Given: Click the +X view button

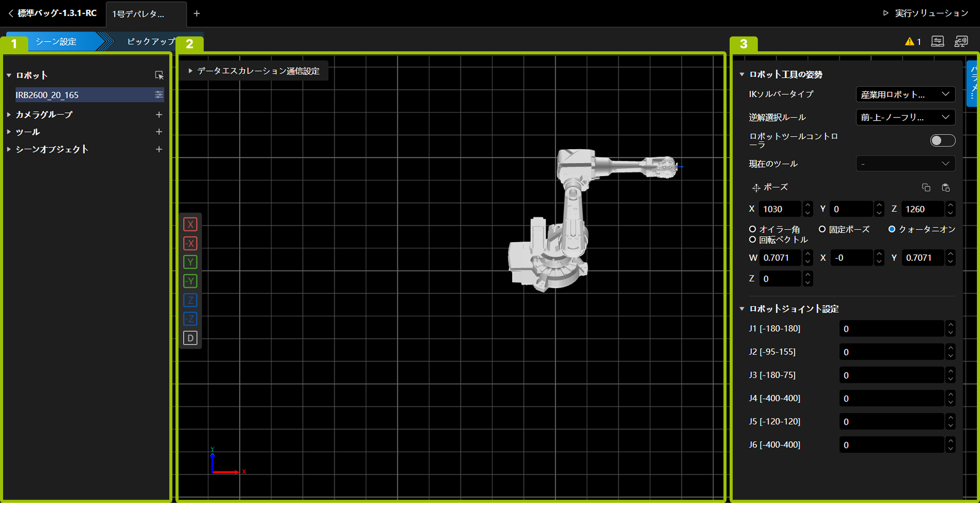Looking at the screenshot, I should pyautogui.click(x=190, y=224).
